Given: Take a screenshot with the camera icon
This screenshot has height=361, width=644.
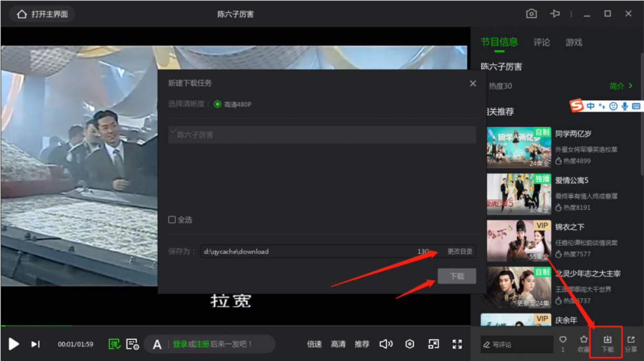Looking at the screenshot, I should pyautogui.click(x=531, y=14).
